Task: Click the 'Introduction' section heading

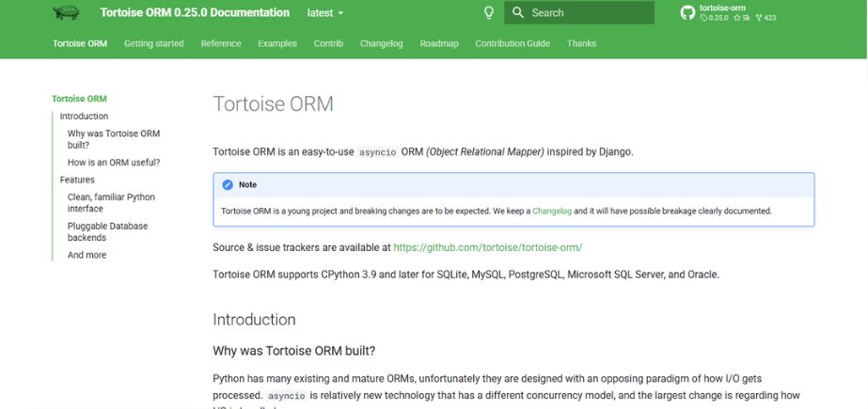Action: click(254, 320)
